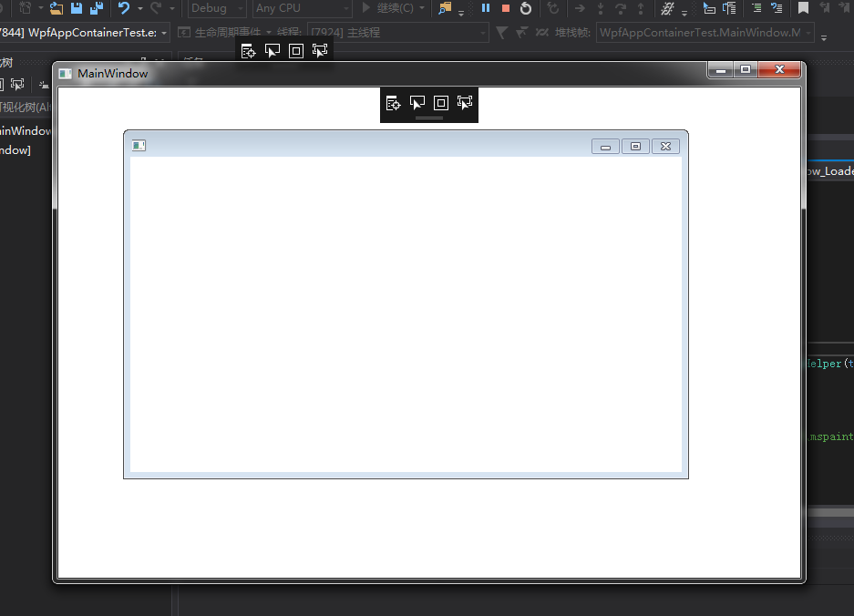Minimize the embedded child window
The image size is (854, 616).
pos(606,147)
